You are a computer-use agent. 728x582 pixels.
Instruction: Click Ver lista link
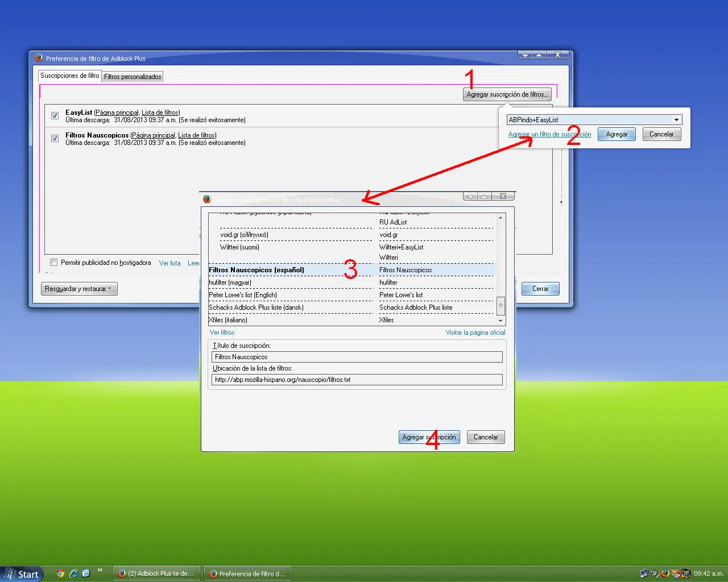pyautogui.click(x=169, y=263)
